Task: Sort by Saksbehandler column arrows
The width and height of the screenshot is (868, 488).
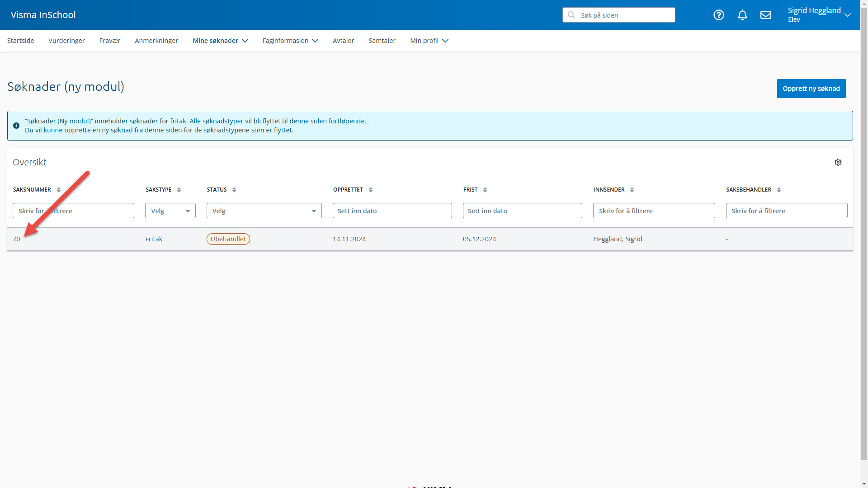Action: [x=779, y=190]
